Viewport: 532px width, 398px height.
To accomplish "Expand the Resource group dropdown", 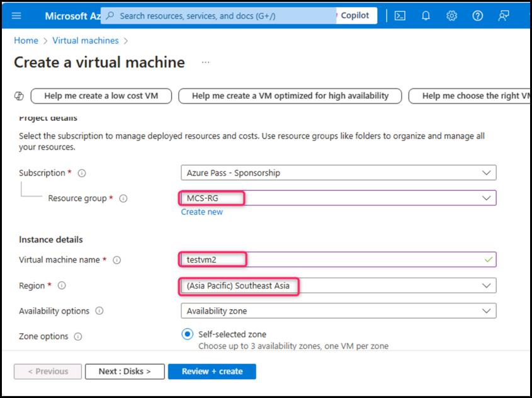I will coord(338,198).
